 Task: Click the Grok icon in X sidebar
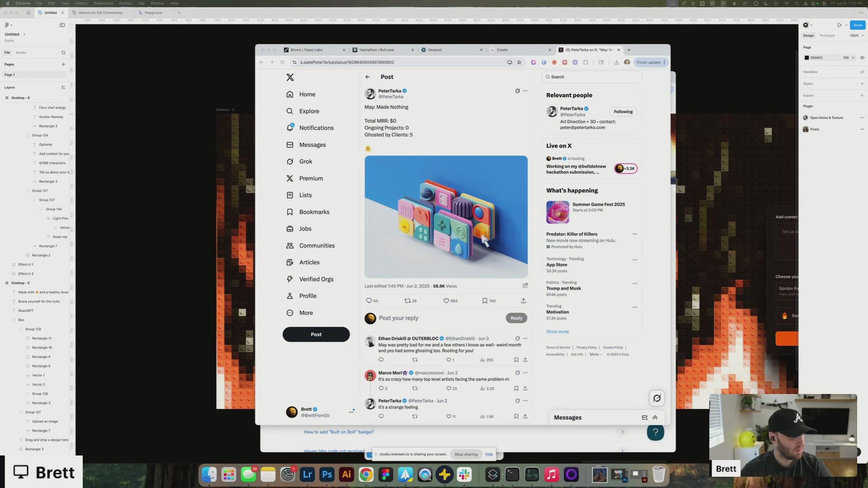tap(290, 162)
